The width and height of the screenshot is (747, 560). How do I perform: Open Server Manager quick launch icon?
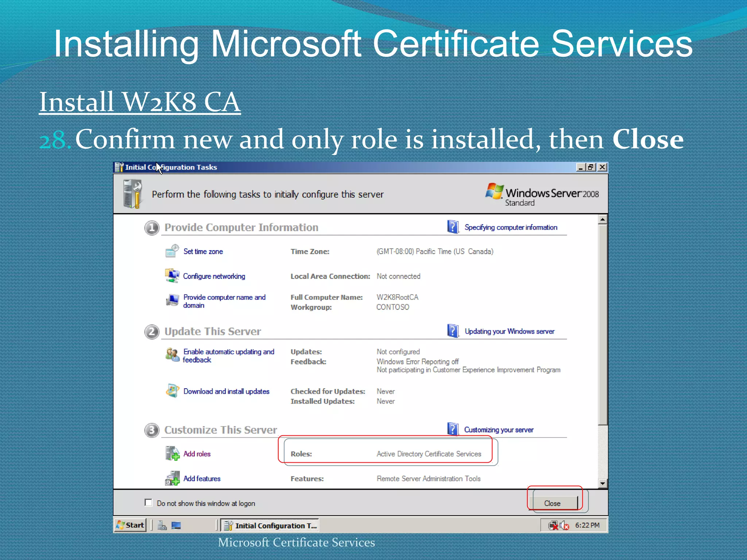(x=162, y=525)
